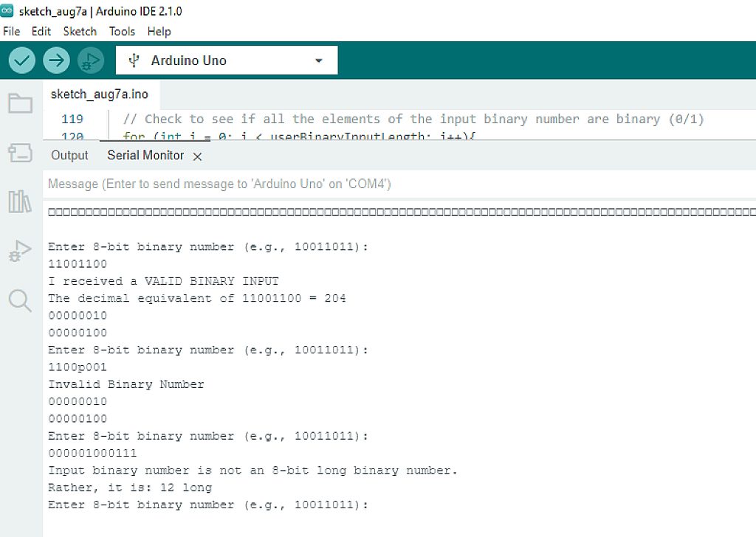The height and width of the screenshot is (537, 756).
Task: Switch to the Output tab
Action: [69, 155]
